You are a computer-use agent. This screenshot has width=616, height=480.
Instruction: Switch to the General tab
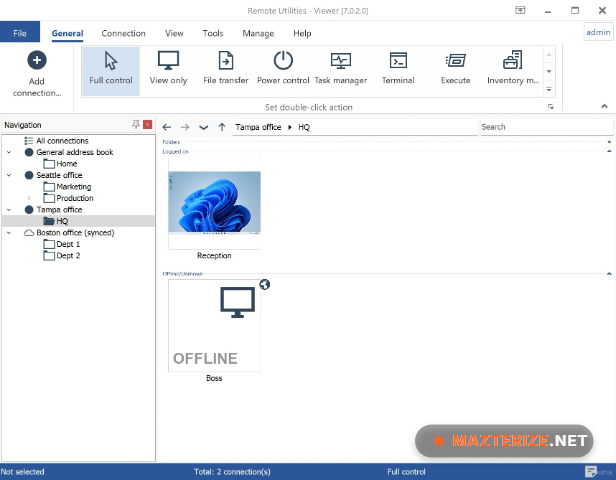click(x=67, y=33)
